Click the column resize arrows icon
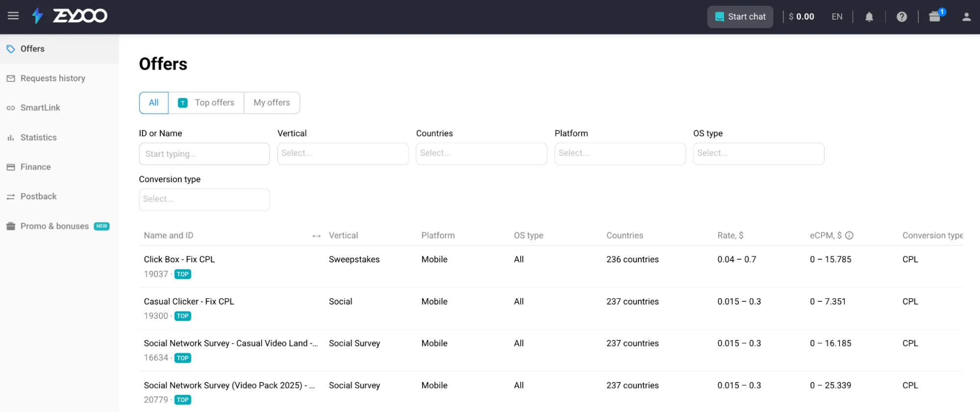 point(316,236)
